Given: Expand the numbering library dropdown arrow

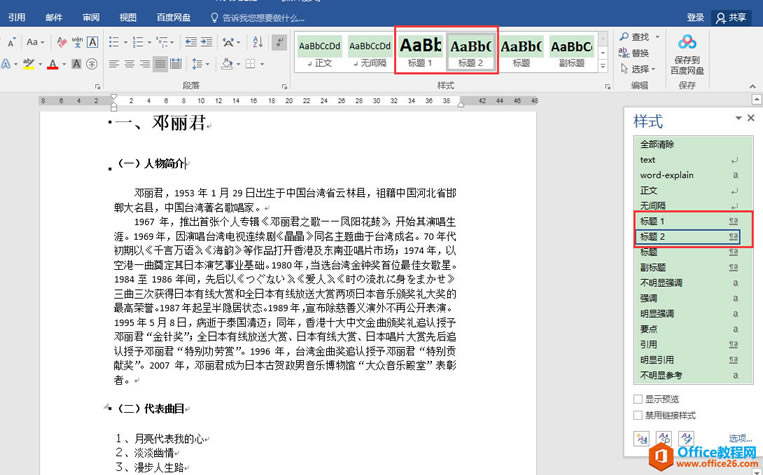Looking at the screenshot, I should click(149, 42).
